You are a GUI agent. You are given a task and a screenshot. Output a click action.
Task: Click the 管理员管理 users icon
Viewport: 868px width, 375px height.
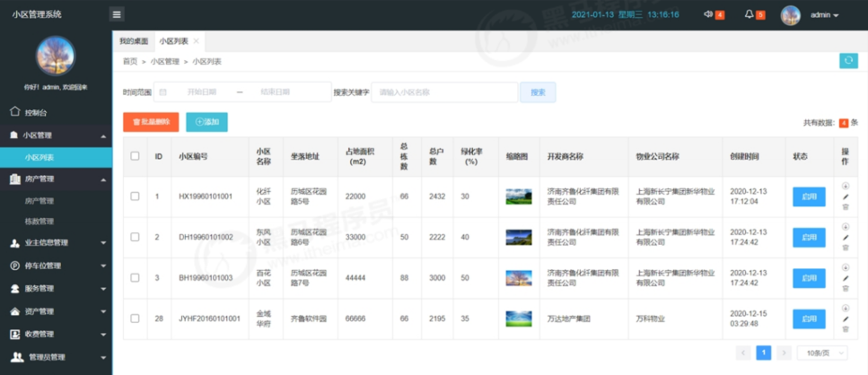[x=17, y=357]
